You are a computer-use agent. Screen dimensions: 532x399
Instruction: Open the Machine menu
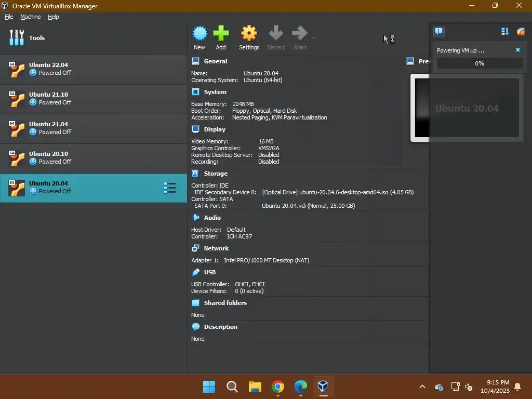(x=30, y=17)
